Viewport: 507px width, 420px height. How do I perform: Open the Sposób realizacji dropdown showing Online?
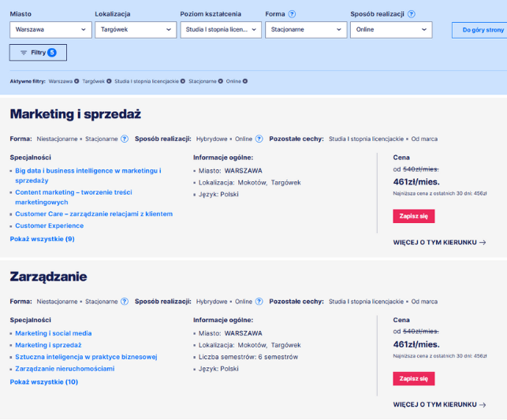coord(391,30)
